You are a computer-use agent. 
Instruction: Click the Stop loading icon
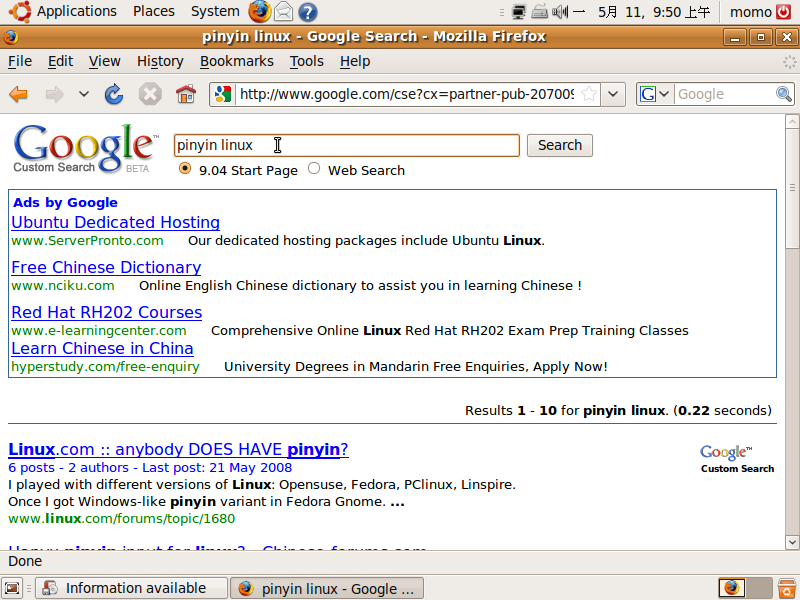coord(150,95)
